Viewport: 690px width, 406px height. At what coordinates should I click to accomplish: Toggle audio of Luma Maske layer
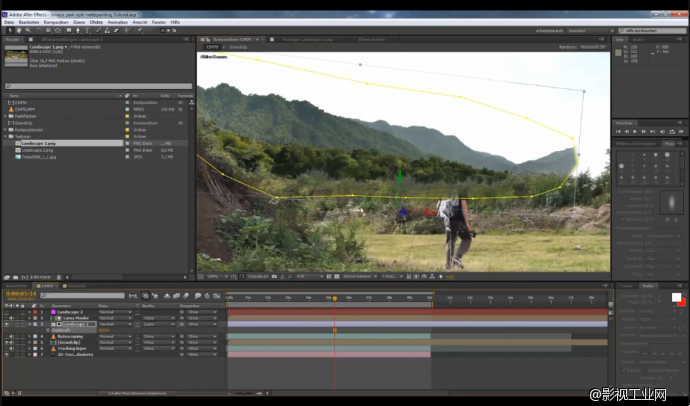pos(11,318)
